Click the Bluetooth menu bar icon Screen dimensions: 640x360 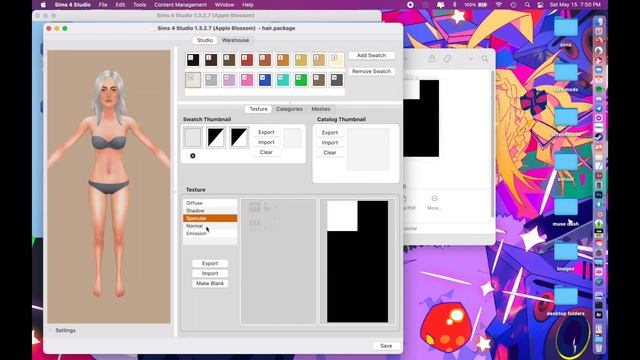coord(455,5)
